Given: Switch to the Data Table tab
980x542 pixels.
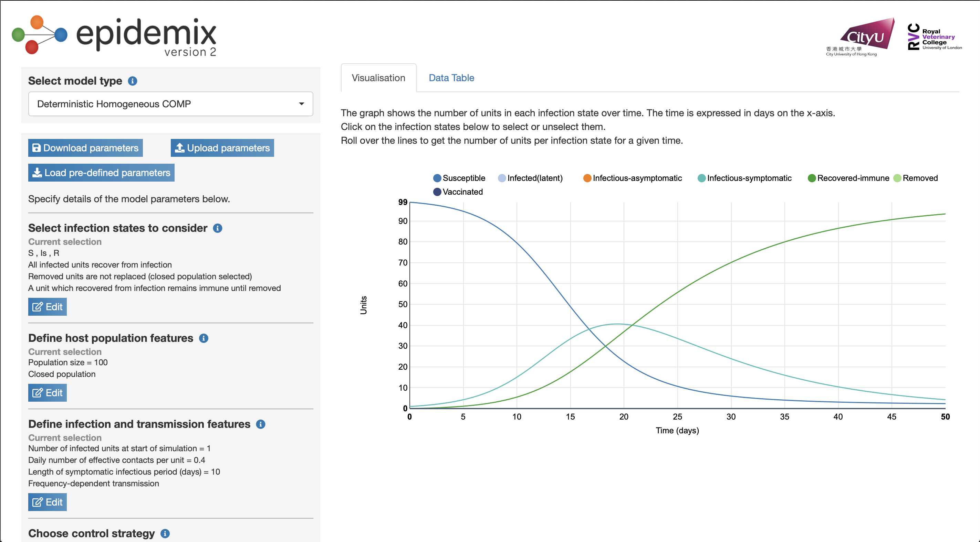Looking at the screenshot, I should (x=451, y=78).
